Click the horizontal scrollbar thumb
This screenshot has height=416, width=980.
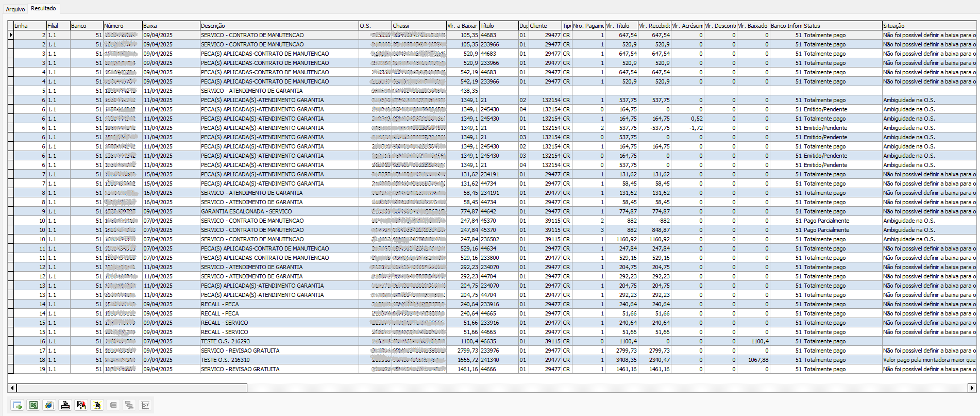(x=132, y=388)
